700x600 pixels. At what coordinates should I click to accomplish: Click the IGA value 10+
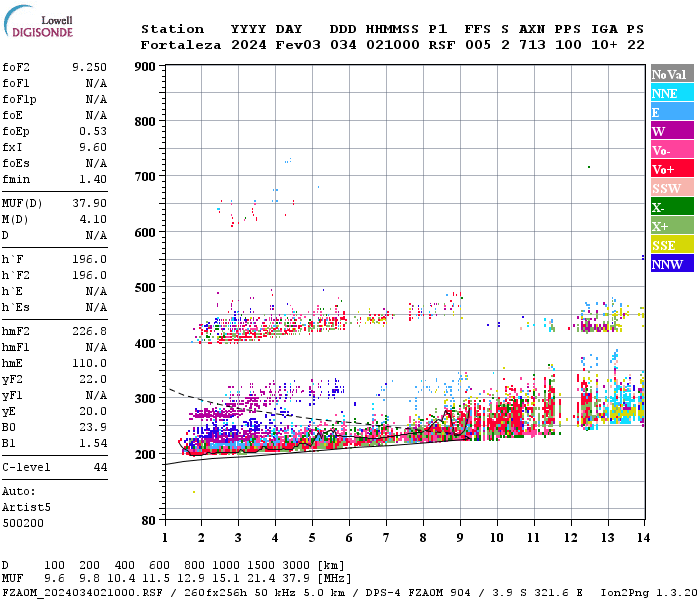click(x=604, y=45)
